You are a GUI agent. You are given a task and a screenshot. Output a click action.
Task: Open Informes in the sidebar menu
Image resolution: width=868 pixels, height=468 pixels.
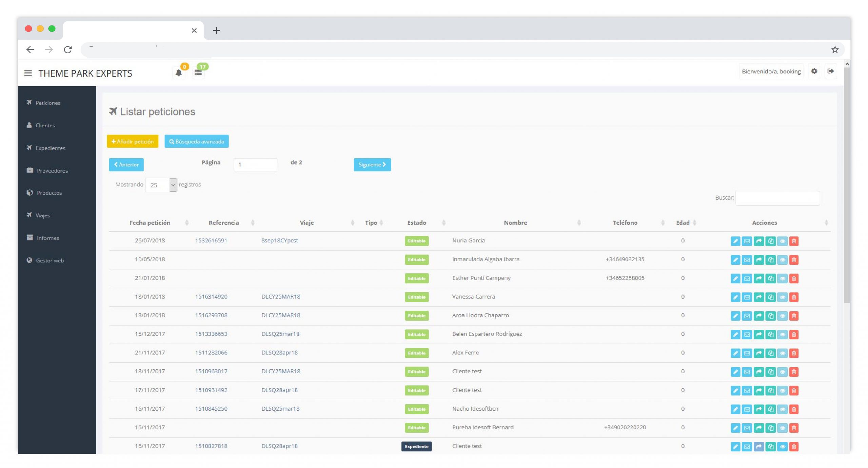[x=48, y=238]
